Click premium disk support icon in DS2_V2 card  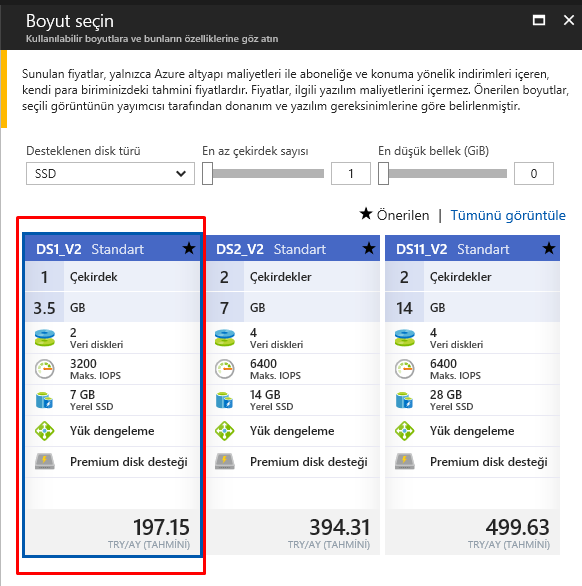pyautogui.click(x=225, y=462)
